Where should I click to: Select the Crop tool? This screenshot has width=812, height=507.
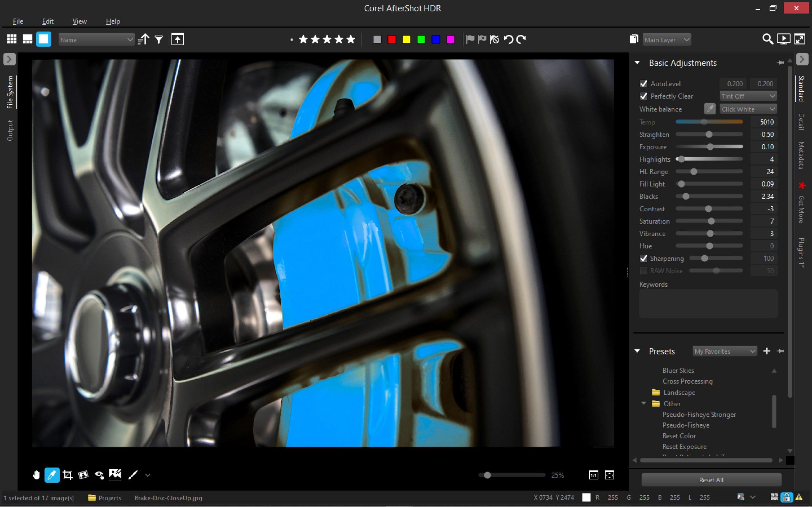68,475
